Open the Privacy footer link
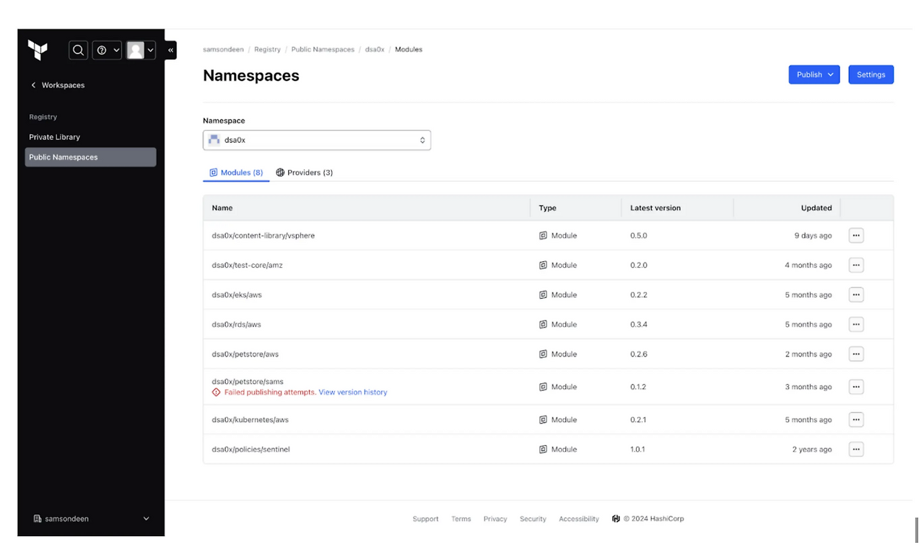Image resolution: width=924 pixels, height=560 pixels. click(x=495, y=519)
